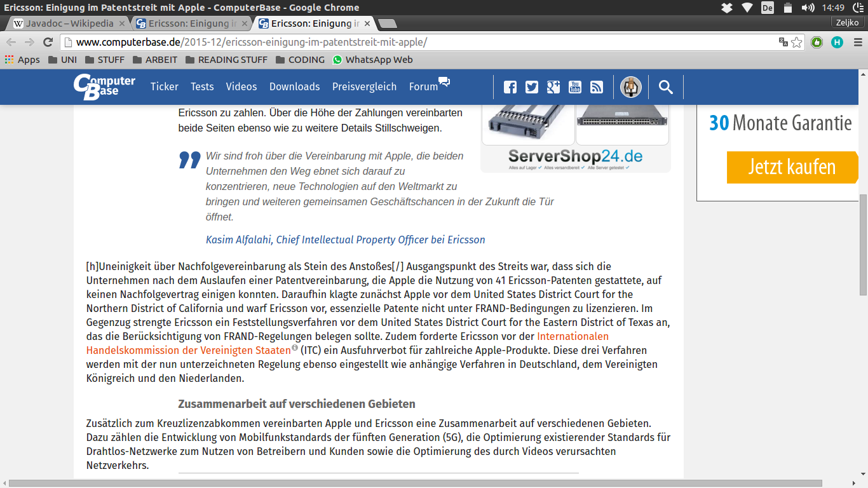Click the site search magnifier icon
The width and height of the screenshot is (868, 488).
tap(666, 87)
